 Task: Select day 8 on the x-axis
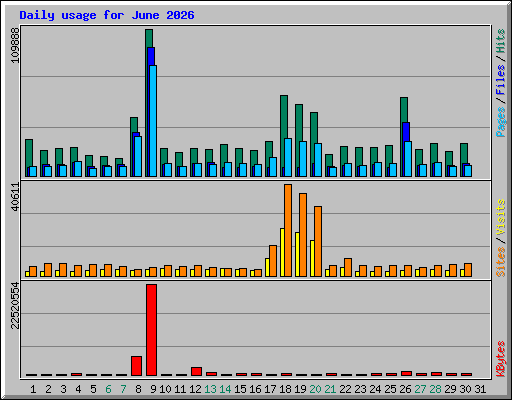tap(138, 389)
